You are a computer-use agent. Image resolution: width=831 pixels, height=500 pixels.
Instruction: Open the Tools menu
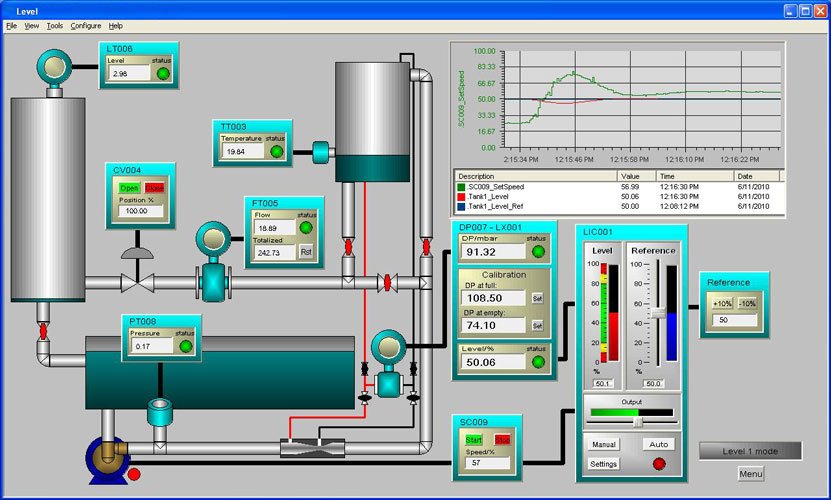pyautogui.click(x=55, y=25)
